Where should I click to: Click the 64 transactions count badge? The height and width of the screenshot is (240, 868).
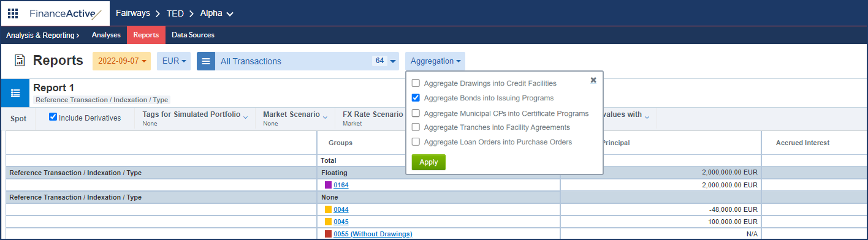(379, 61)
